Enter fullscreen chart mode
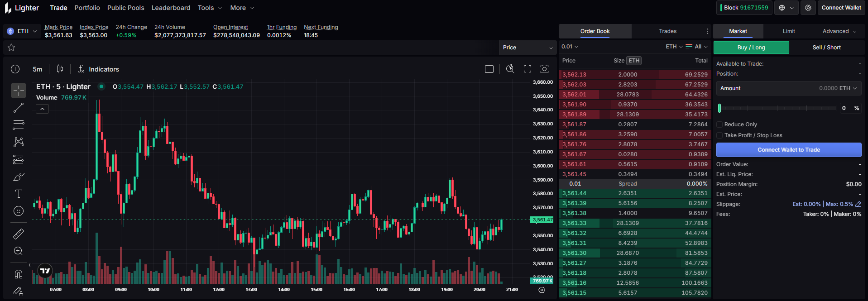868x301 pixels. [528, 69]
